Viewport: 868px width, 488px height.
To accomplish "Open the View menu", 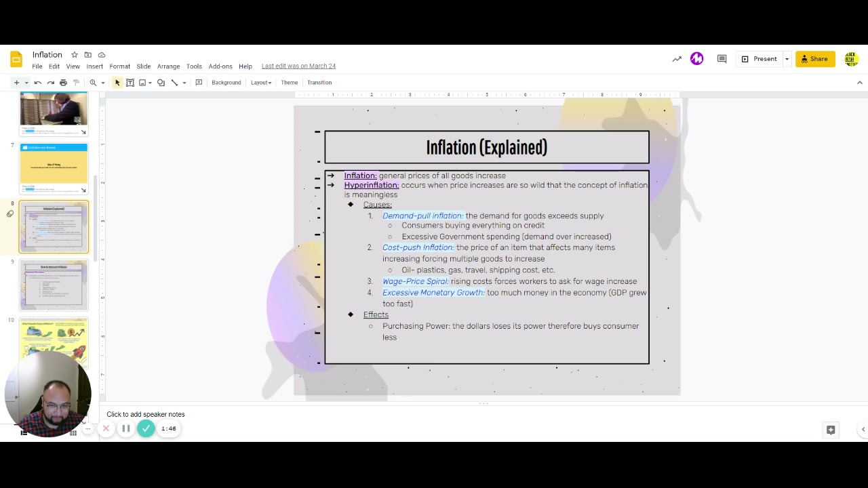I will (x=73, y=66).
